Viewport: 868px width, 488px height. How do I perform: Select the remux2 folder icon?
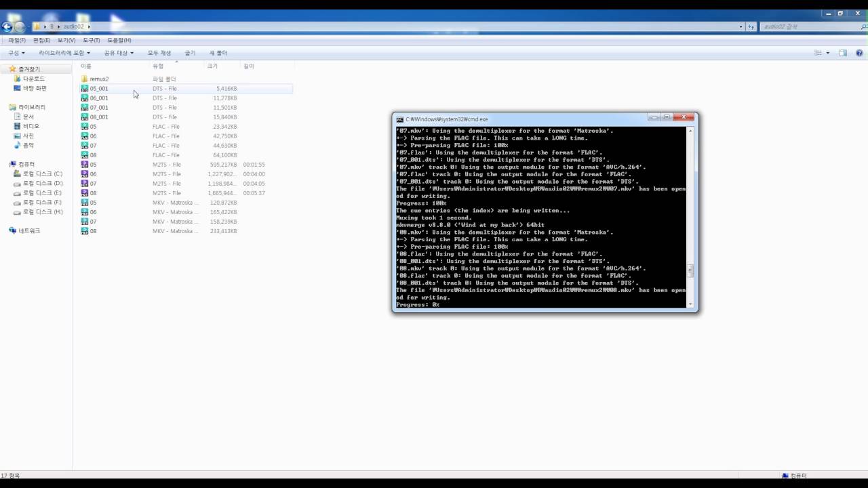click(85, 79)
